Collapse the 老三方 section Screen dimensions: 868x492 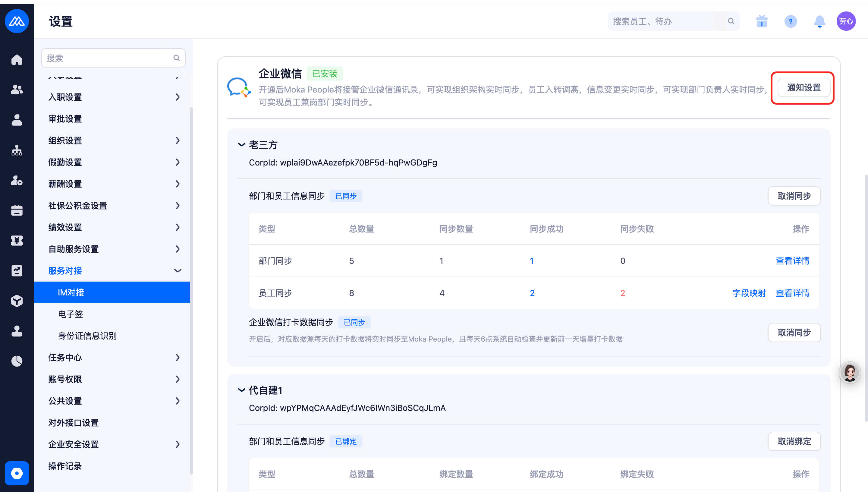click(x=241, y=145)
